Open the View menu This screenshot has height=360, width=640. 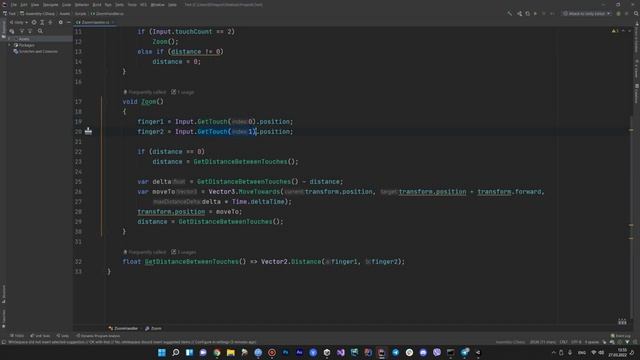[35, 4]
